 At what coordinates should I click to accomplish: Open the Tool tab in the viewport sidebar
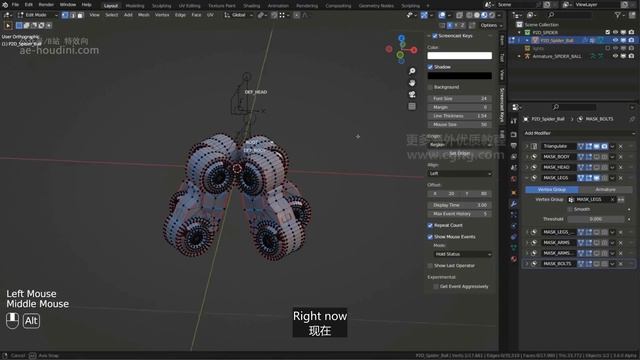click(502, 58)
